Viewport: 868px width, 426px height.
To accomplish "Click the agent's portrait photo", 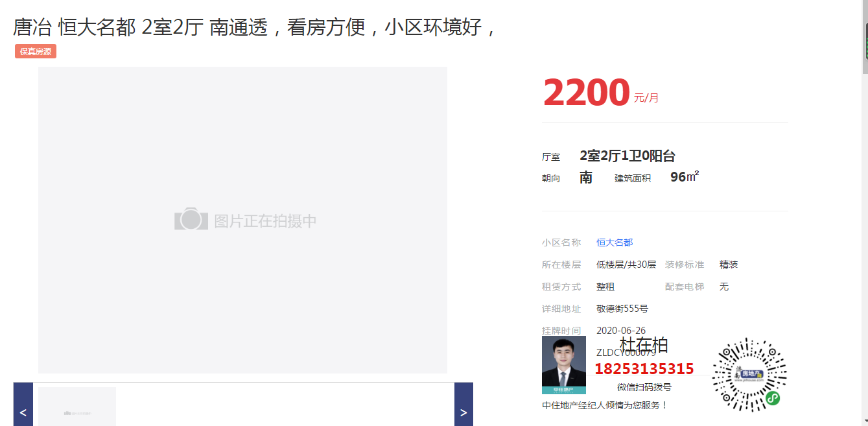I will (563, 364).
